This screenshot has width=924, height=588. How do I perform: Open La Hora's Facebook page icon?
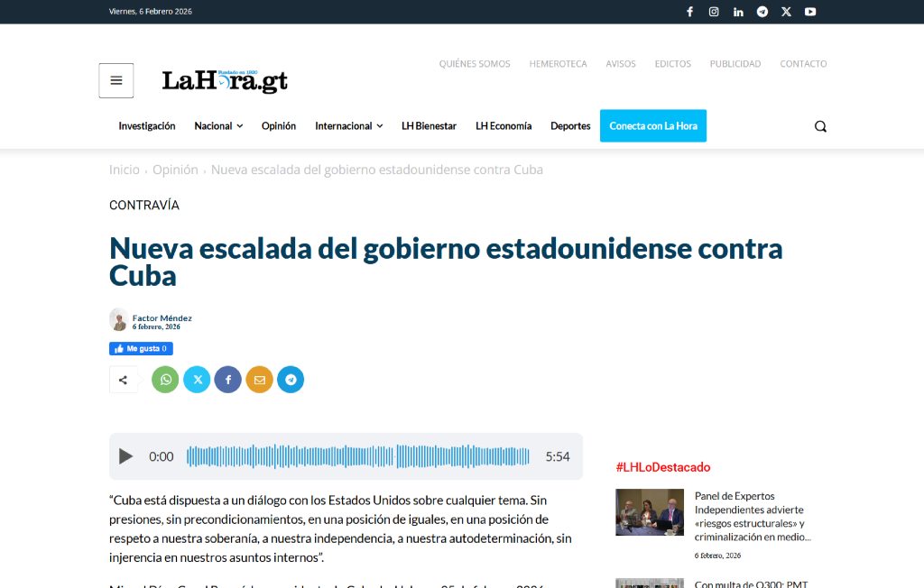pos(689,11)
